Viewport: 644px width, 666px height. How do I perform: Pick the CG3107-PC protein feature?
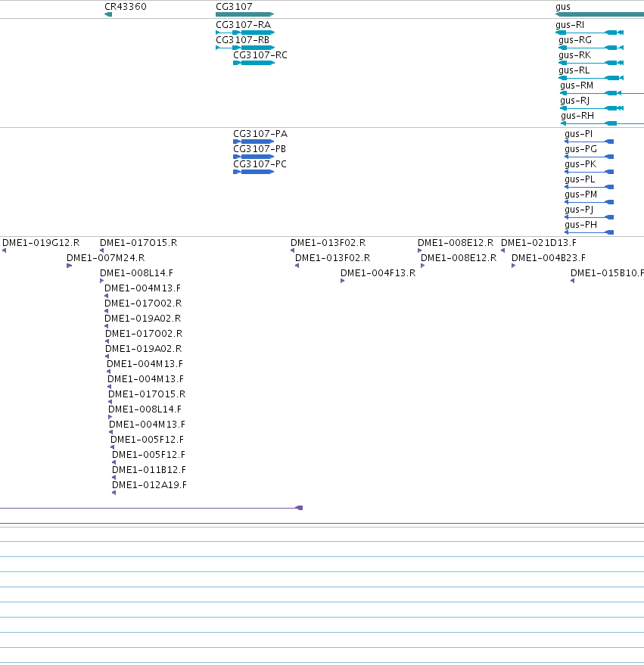pos(254,172)
